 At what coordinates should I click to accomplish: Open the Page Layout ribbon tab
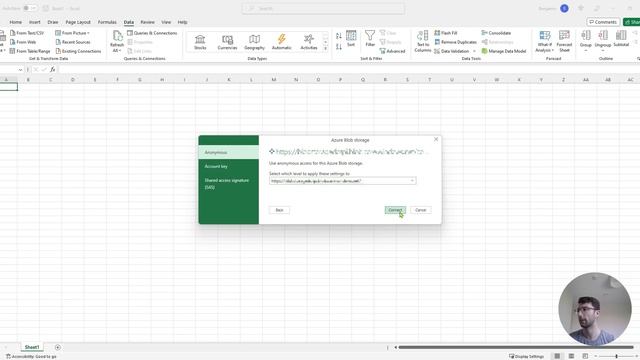coord(78,22)
